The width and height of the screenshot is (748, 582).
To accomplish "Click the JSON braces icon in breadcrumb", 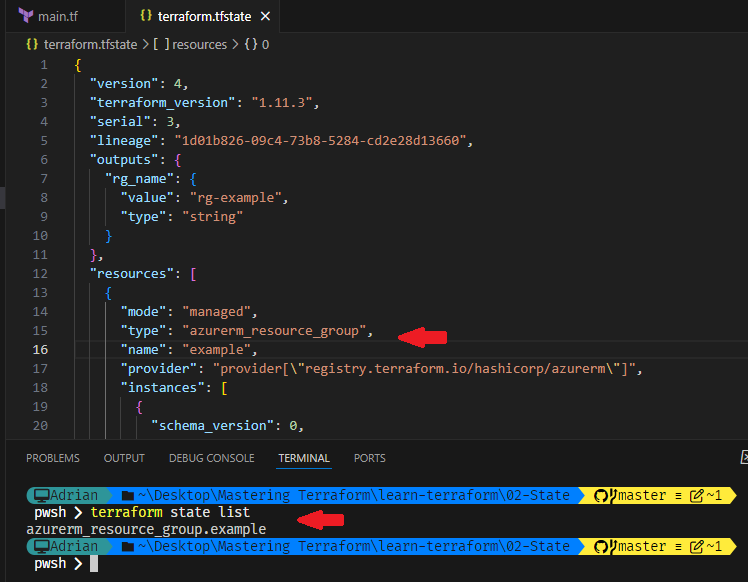I will coord(32,44).
